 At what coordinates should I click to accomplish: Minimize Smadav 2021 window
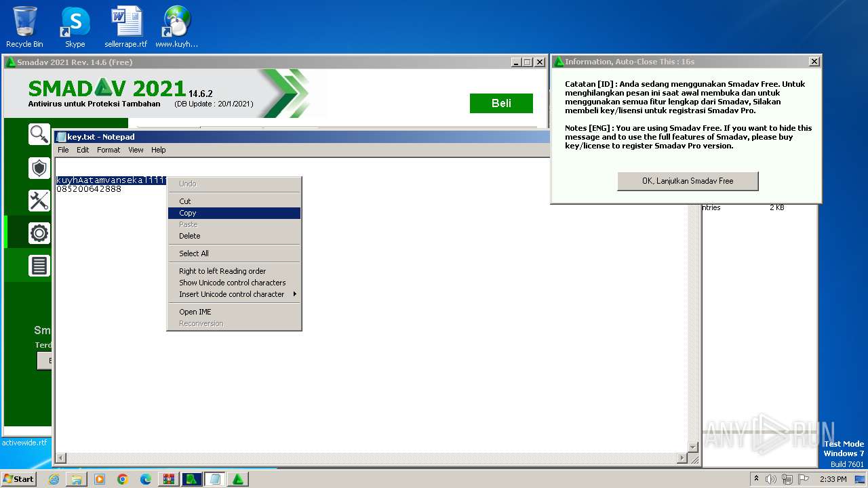[x=517, y=62]
